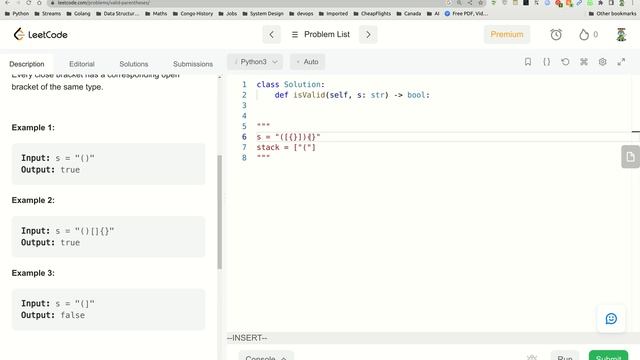Image resolution: width=640 pixels, height=360 pixels.
Task: Expand editor to fullscreen
Action: pyautogui.click(x=621, y=62)
